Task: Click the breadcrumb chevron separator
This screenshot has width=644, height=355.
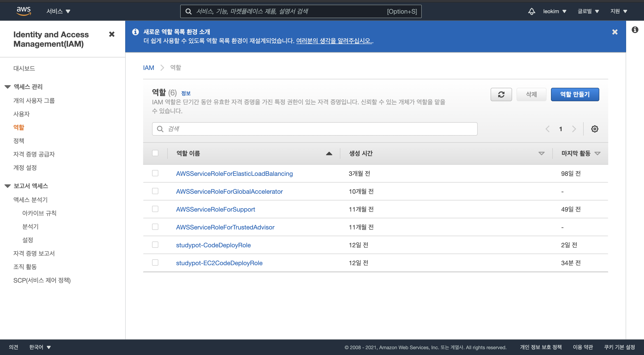Action: pos(162,68)
